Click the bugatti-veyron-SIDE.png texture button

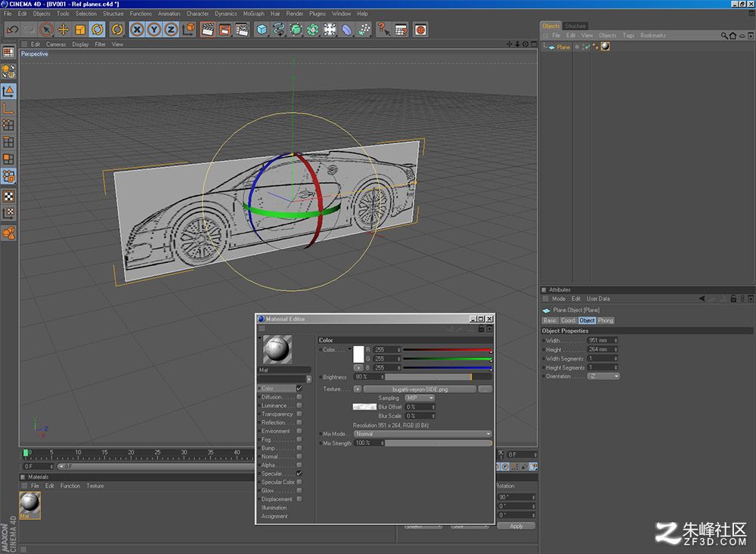coord(420,389)
